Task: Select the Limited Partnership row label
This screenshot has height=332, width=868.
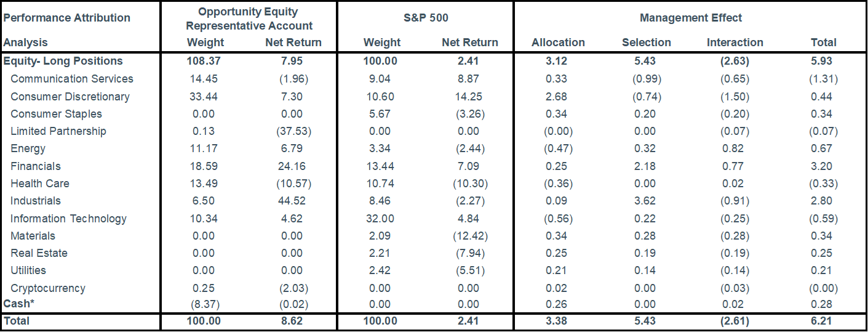Action: coord(58,131)
